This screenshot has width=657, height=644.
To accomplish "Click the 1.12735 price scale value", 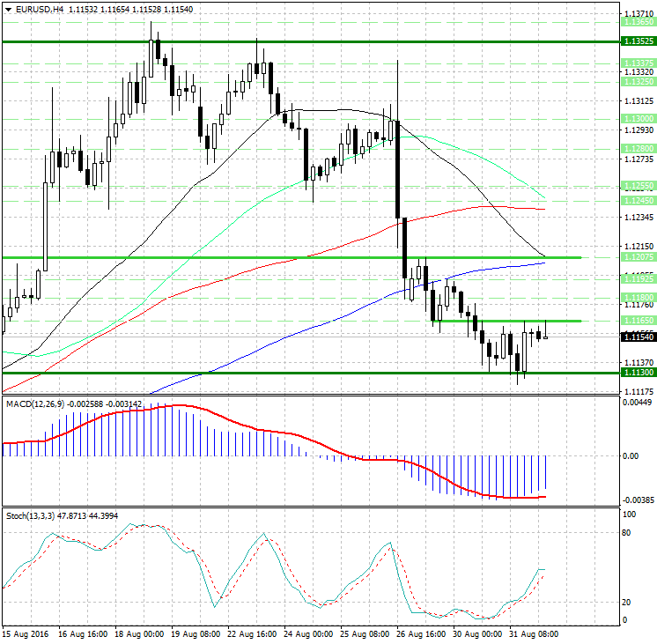I will click(639, 159).
